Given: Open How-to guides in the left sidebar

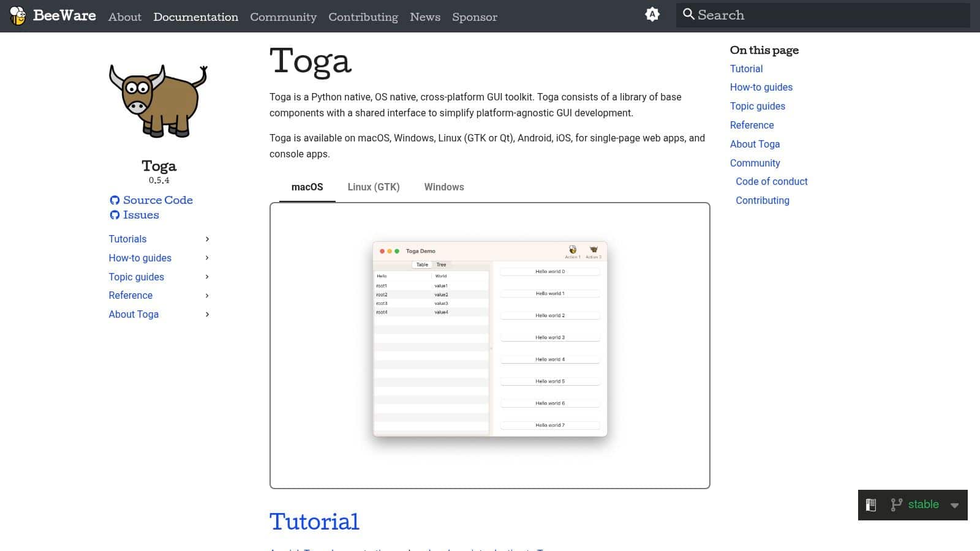Looking at the screenshot, I should click(x=140, y=258).
